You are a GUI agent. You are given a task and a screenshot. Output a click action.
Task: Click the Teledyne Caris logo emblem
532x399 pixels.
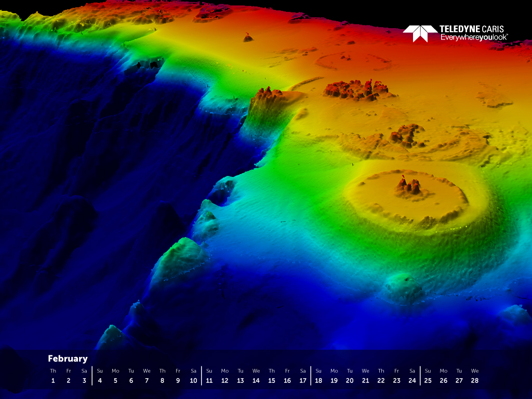[x=420, y=33]
